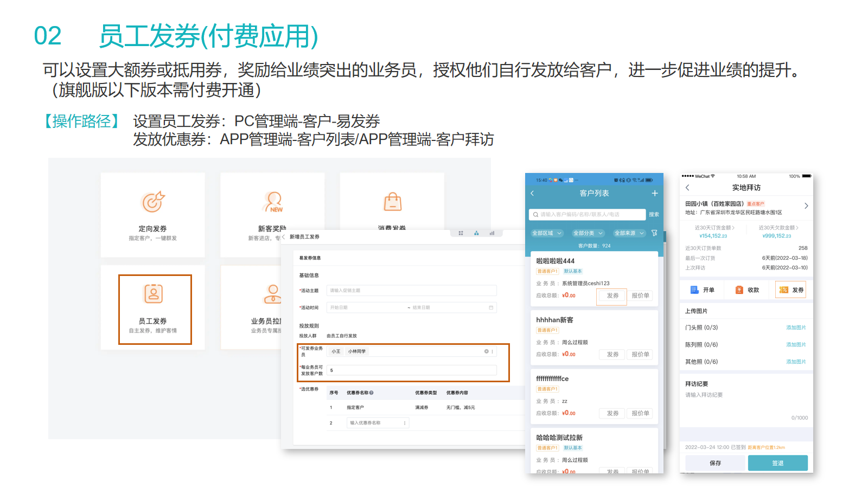Go back in 客户列表 app header
This screenshot has width=868, height=488.
point(532,193)
